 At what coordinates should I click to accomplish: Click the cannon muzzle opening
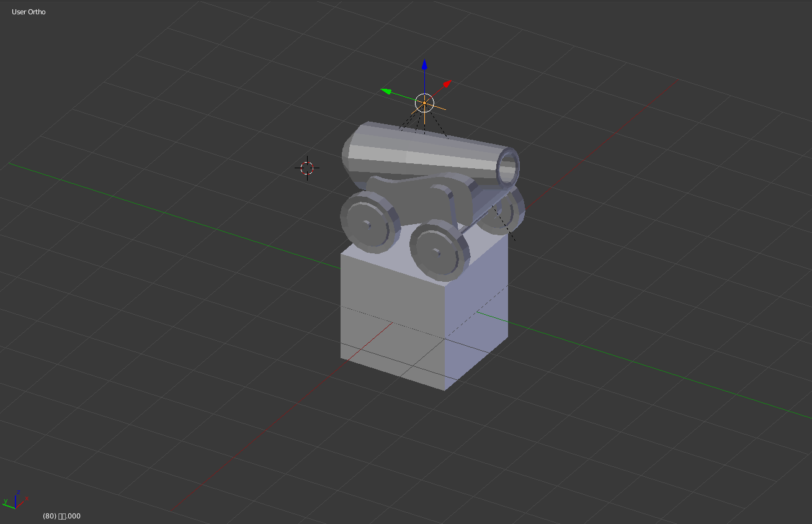tap(509, 168)
